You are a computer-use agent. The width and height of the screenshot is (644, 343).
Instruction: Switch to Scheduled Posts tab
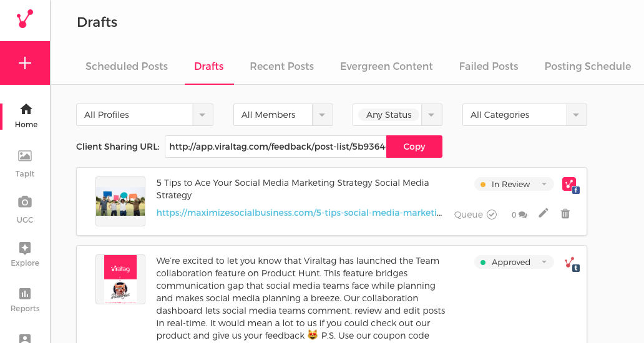tap(127, 67)
